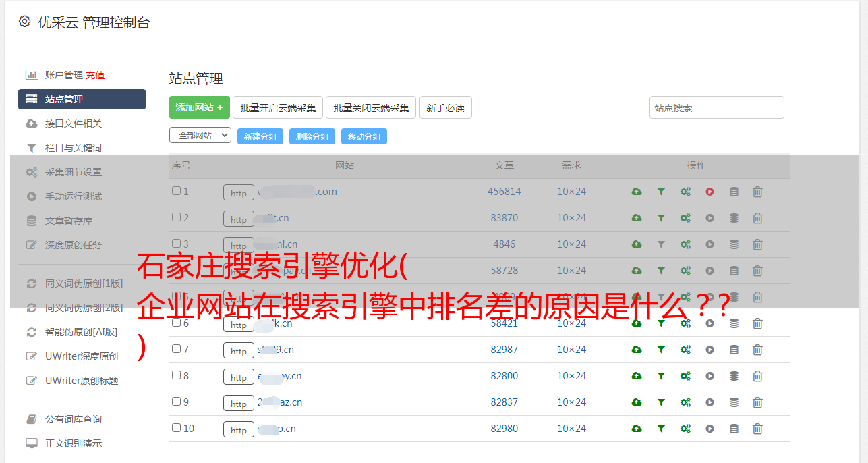868x463 pixels.
Task: Tick the checkbox for site row 6
Action: pyautogui.click(x=176, y=323)
